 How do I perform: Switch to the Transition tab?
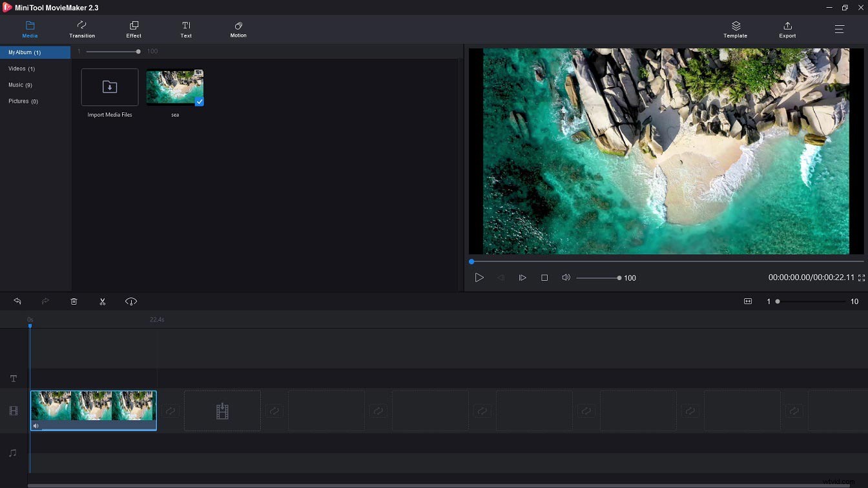[82, 29]
